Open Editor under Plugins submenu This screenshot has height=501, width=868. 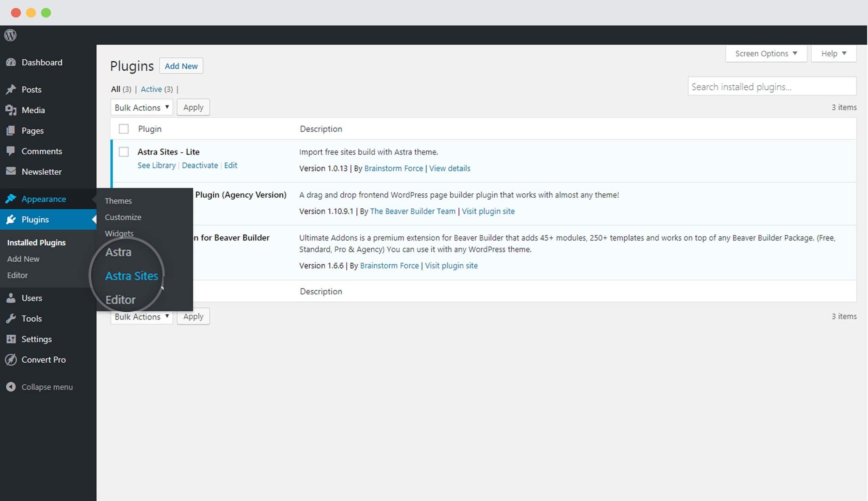pos(17,275)
